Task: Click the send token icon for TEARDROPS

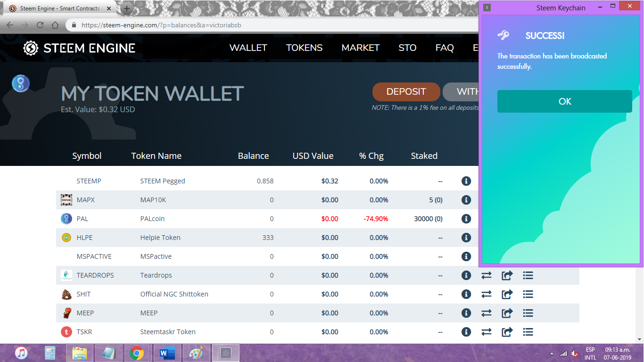Action: 507,275
